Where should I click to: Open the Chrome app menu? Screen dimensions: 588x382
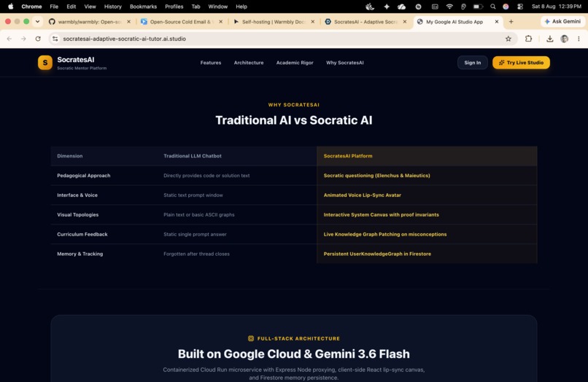[31, 7]
